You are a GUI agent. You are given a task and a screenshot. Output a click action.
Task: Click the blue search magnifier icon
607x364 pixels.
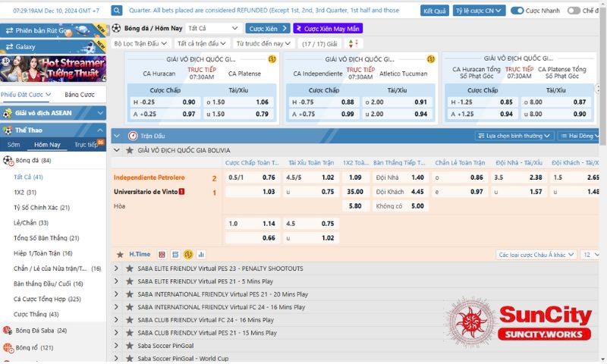coord(117,11)
